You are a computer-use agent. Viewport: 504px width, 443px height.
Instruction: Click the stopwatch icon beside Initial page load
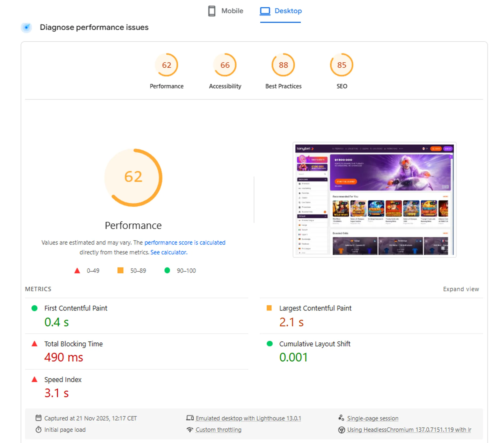click(x=39, y=430)
